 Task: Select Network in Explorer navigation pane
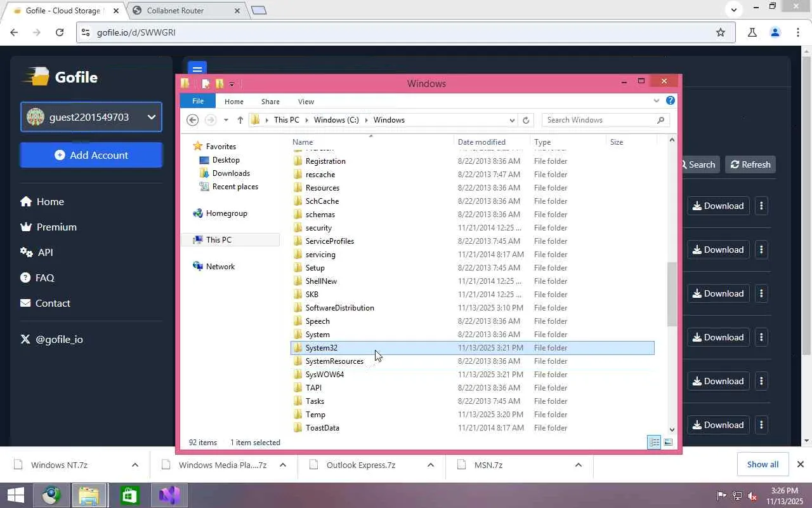tap(220, 267)
